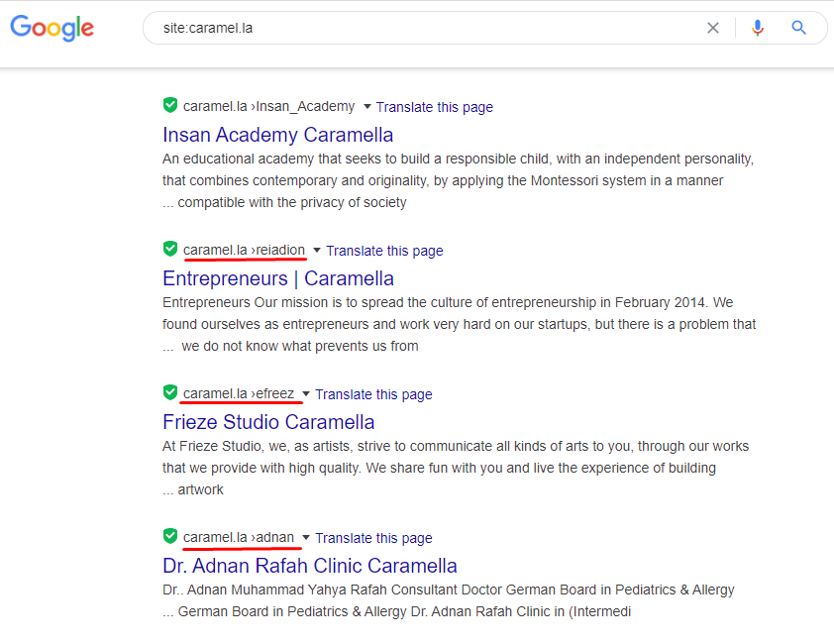This screenshot has height=644, width=834.
Task: Open Entrepreneurs | Caramella result
Action: (x=278, y=278)
